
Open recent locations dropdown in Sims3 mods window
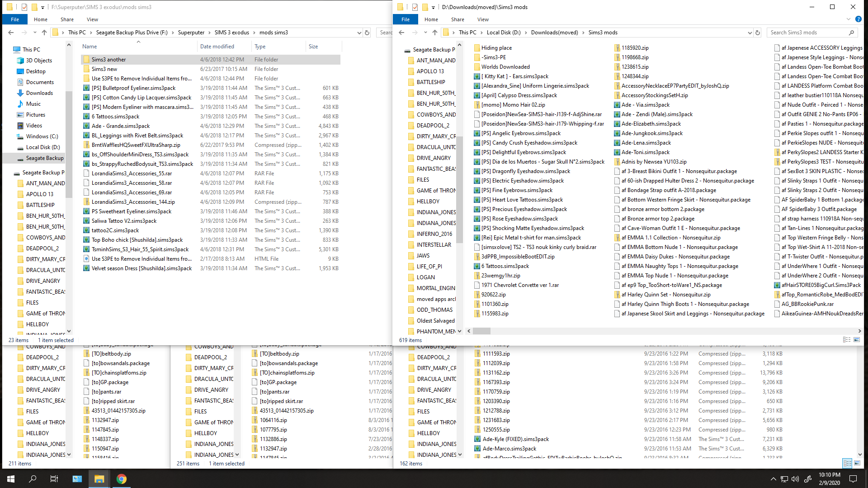tap(425, 33)
